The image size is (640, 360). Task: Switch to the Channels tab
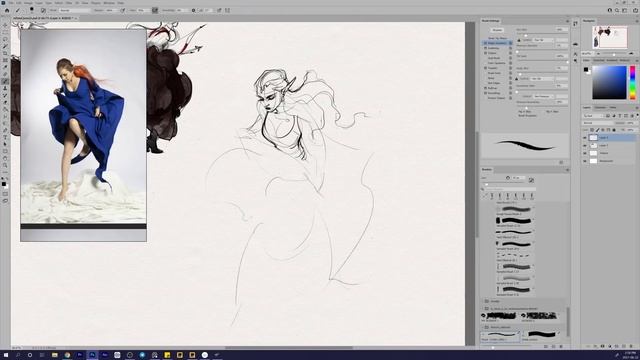600,108
